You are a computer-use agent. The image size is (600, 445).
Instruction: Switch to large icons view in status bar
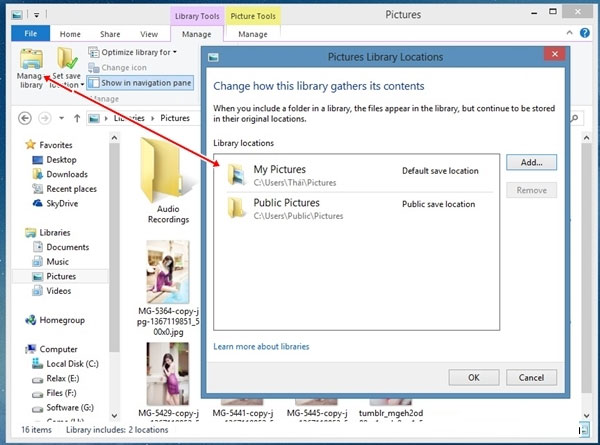584,430
